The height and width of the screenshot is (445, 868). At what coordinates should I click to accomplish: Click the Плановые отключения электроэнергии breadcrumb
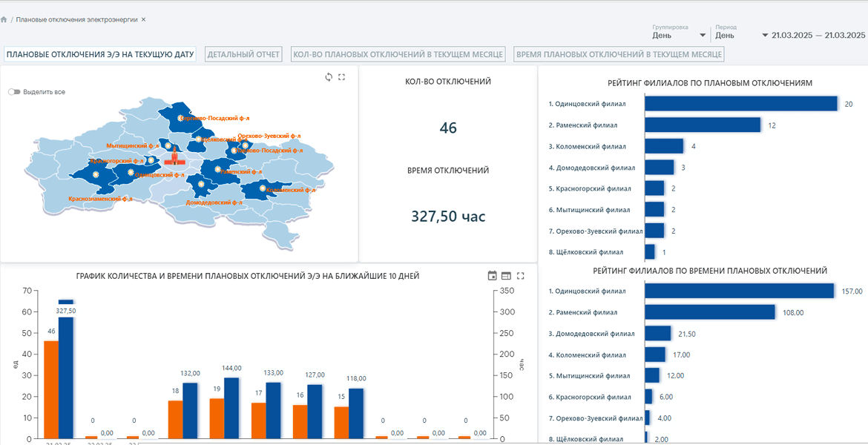point(77,19)
